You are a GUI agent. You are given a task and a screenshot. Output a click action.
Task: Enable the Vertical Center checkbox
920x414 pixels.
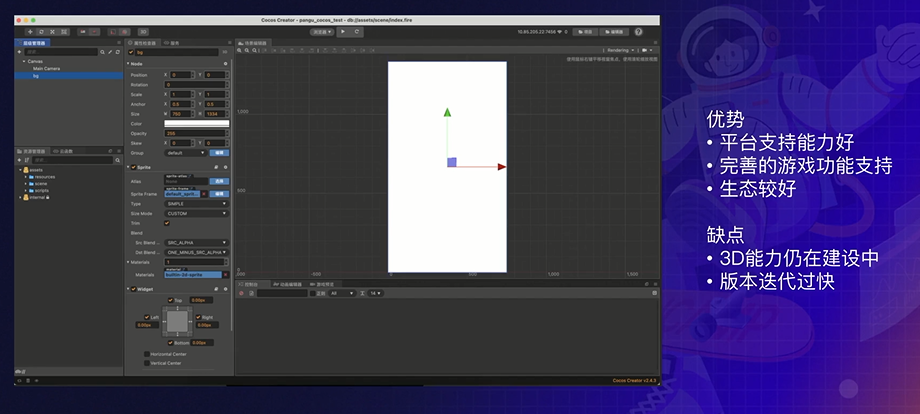[x=147, y=363]
